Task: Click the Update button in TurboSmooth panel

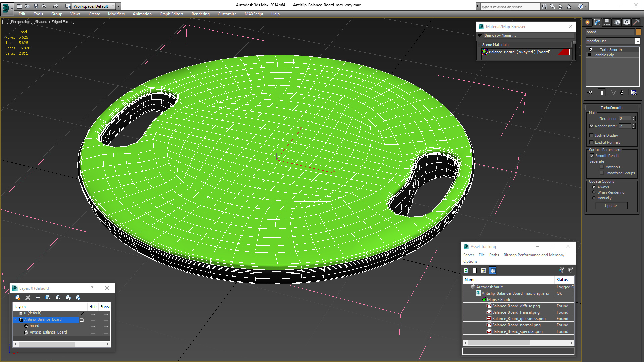Action: coord(611,205)
